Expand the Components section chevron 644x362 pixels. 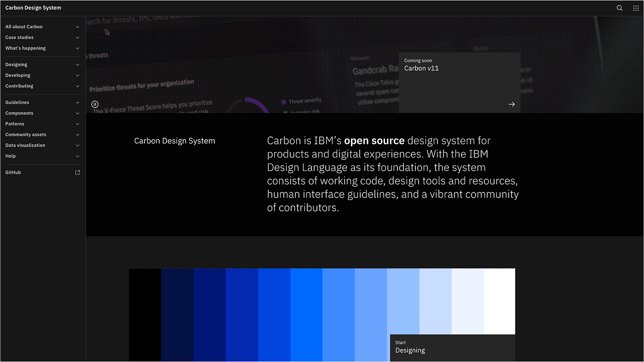(77, 113)
